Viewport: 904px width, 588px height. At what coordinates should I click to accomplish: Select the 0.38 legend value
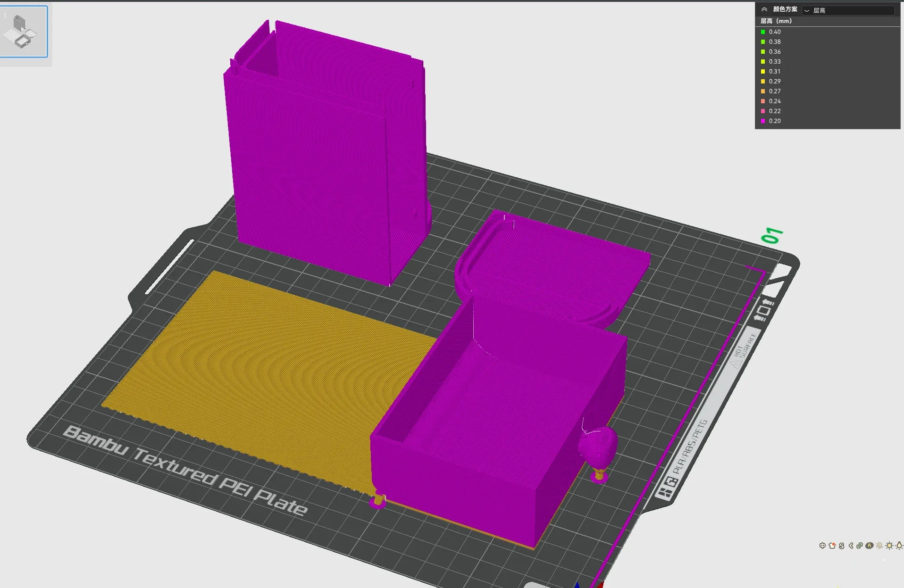775,41
